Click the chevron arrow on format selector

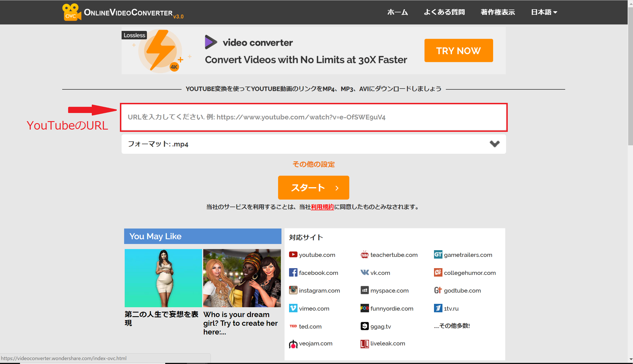point(495,144)
